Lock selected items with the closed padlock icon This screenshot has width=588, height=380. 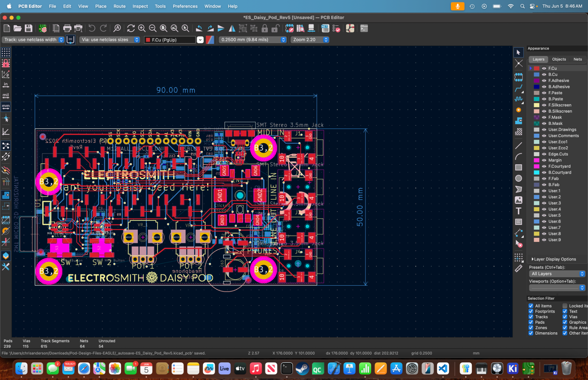(264, 28)
